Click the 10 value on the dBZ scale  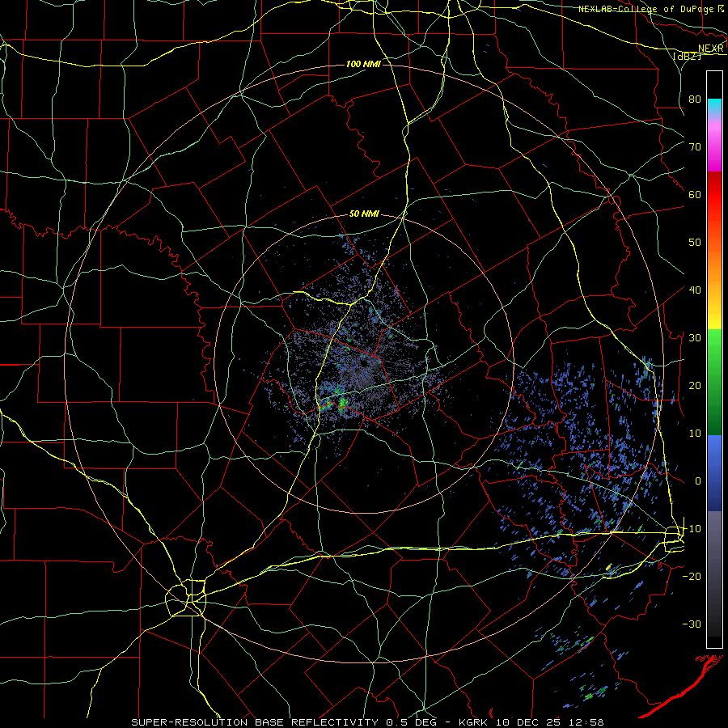[x=695, y=434]
